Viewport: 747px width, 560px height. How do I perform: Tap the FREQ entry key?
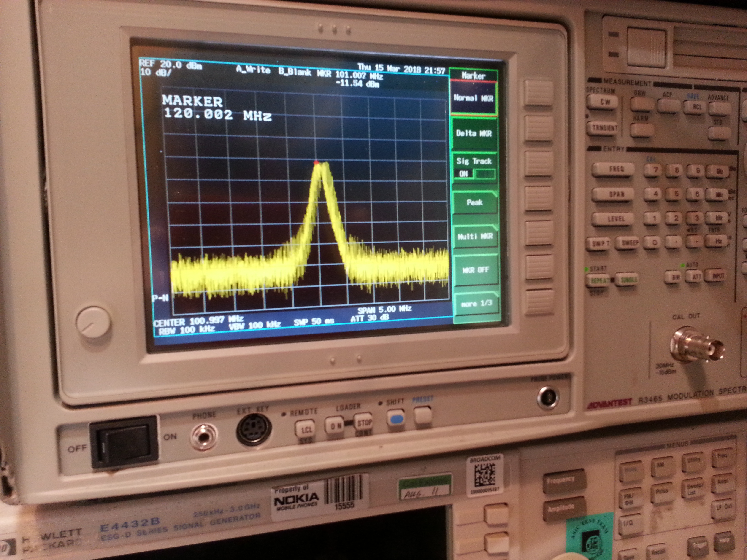(613, 169)
